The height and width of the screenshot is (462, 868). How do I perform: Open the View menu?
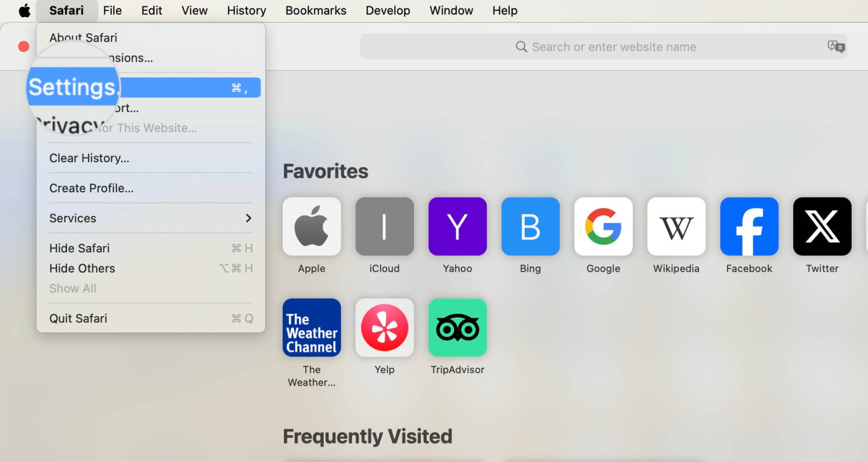point(195,11)
